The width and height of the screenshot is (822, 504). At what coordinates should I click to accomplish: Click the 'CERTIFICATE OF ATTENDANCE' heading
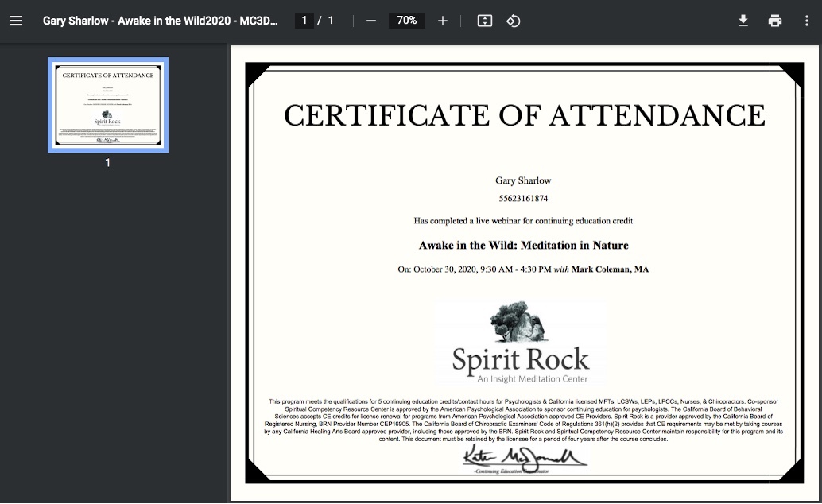tap(524, 115)
